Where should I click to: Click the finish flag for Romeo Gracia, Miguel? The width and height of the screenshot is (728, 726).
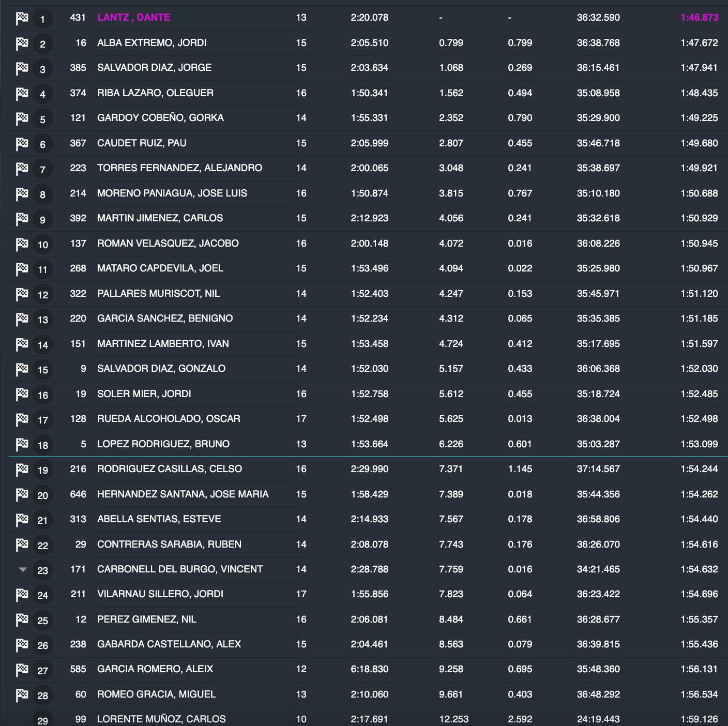[22, 695]
